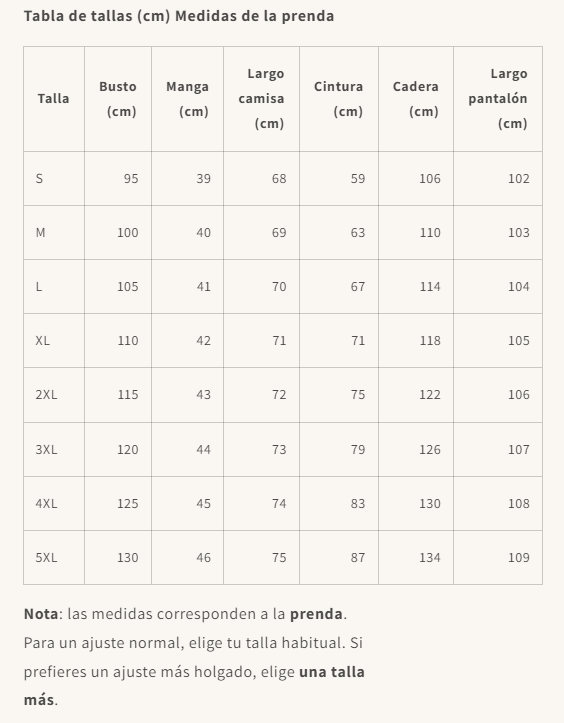Click the table title Tabla de tallas
This screenshot has height=723, width=564.
[78, 16]
